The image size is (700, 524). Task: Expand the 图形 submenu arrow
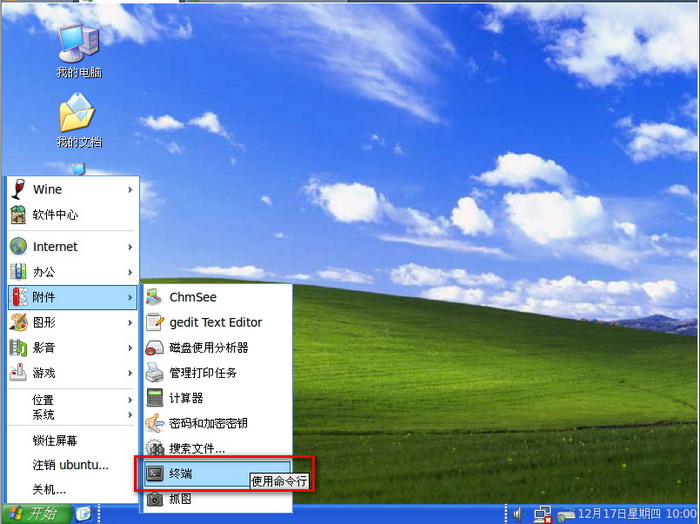point(130,322)
